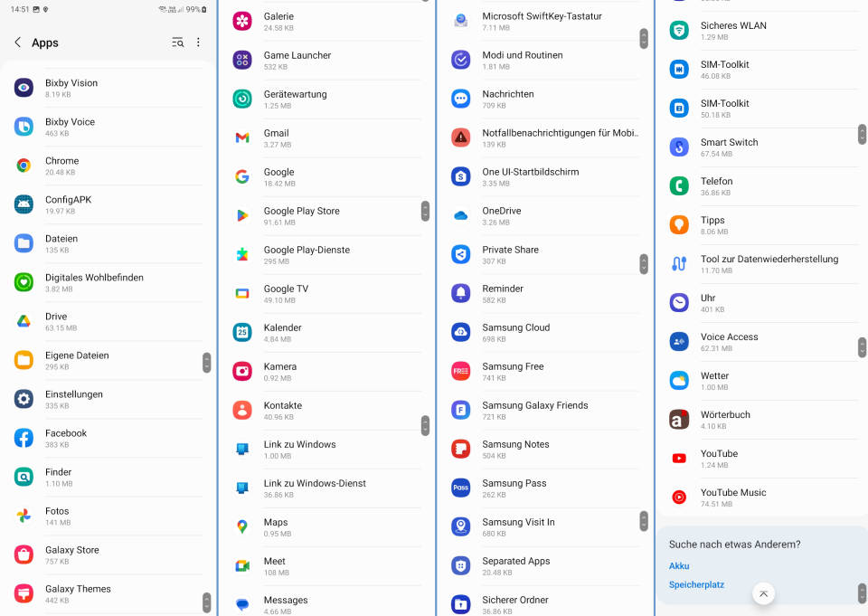Open Samsung Galaxy Friends entry
The image size is (868, 616).
coord(545,411)
